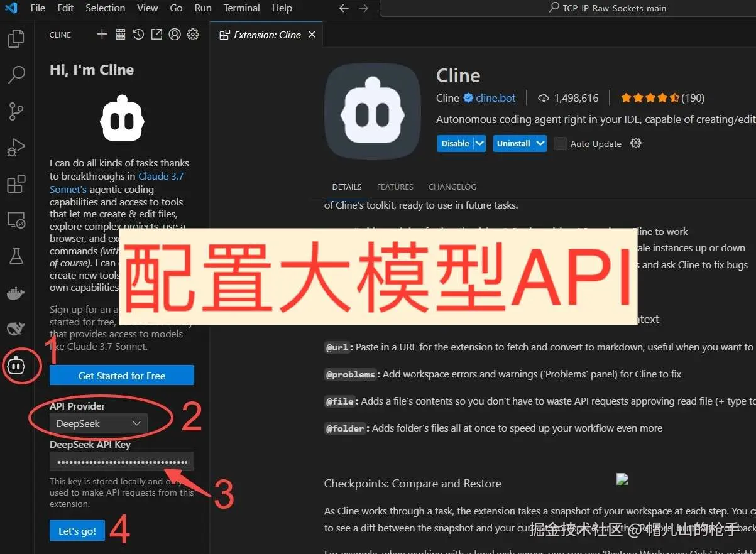Image resolution: width=756 pixels, height=554 pixels.
Task: Switch to the CHANGELOG tab
Action: pos(452,187)
